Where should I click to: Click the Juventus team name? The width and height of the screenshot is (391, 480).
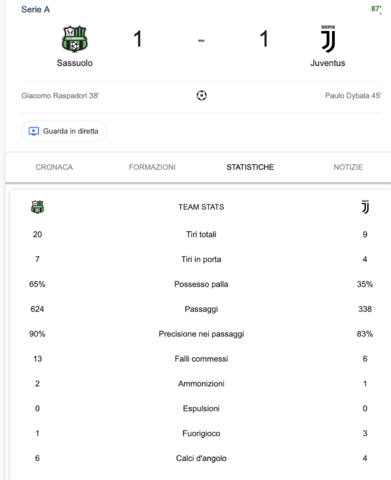(x=328, y=63)
